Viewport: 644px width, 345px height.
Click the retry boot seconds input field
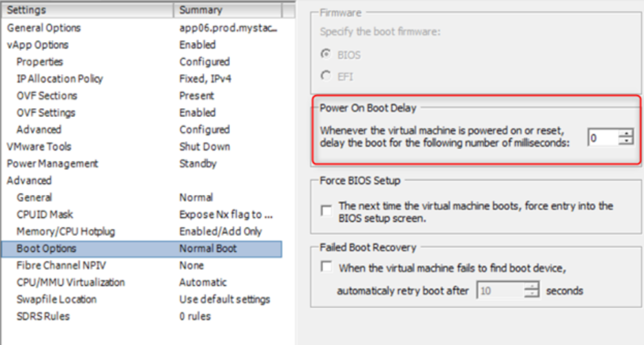tap(499, 291)
